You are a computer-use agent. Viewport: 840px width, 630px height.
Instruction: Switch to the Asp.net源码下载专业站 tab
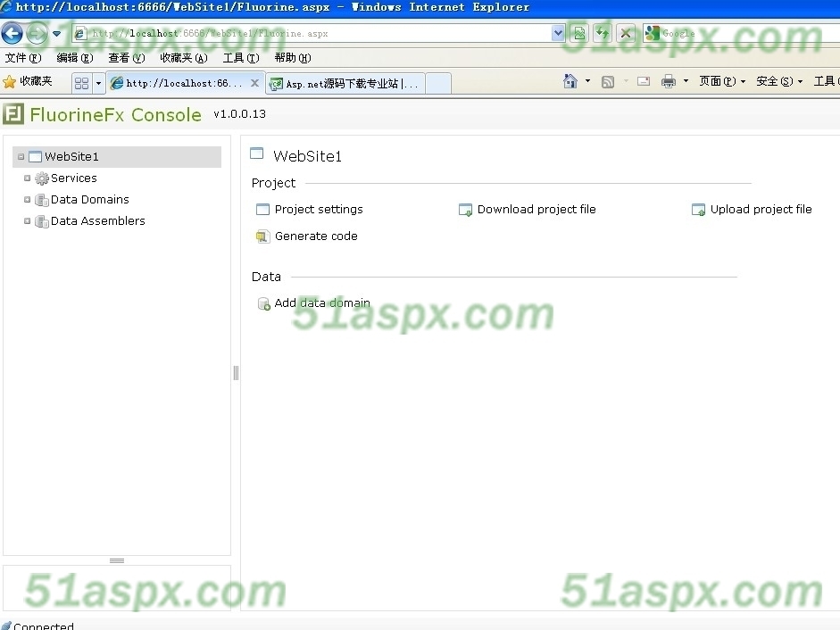point(345,84)
